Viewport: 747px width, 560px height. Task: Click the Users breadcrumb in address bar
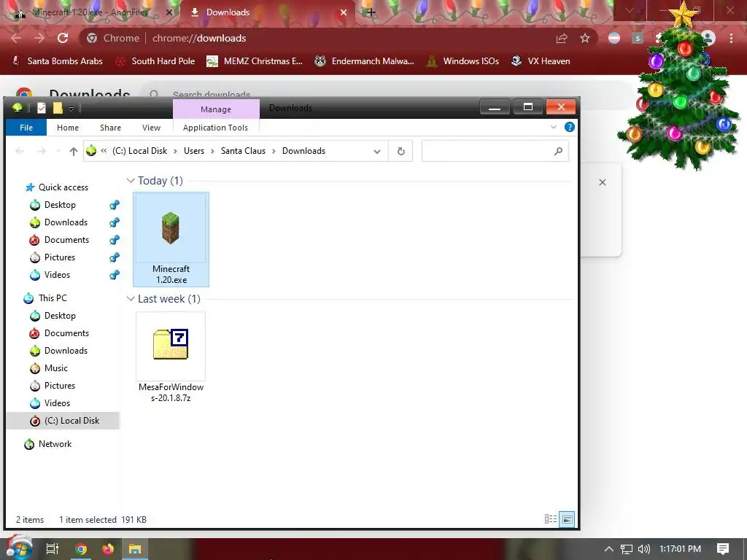194,150
